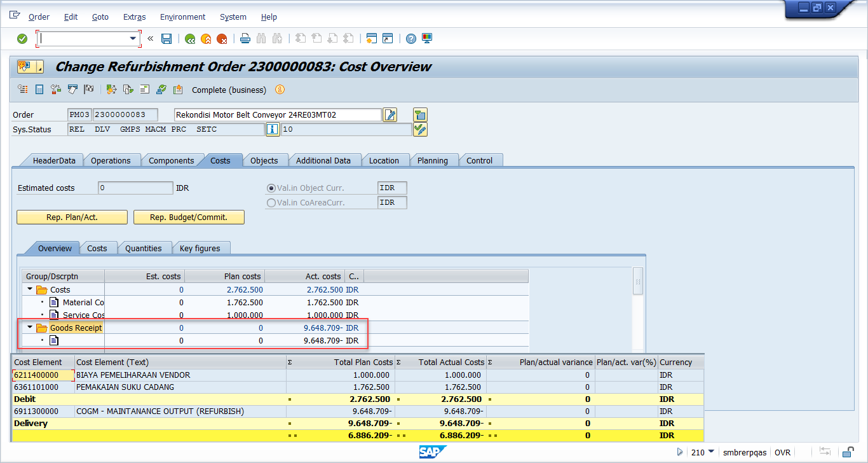Open the command field dropdown arrow
Image resolution: width=868 pixels, height=463 pixels.
(x=133, y=39)
